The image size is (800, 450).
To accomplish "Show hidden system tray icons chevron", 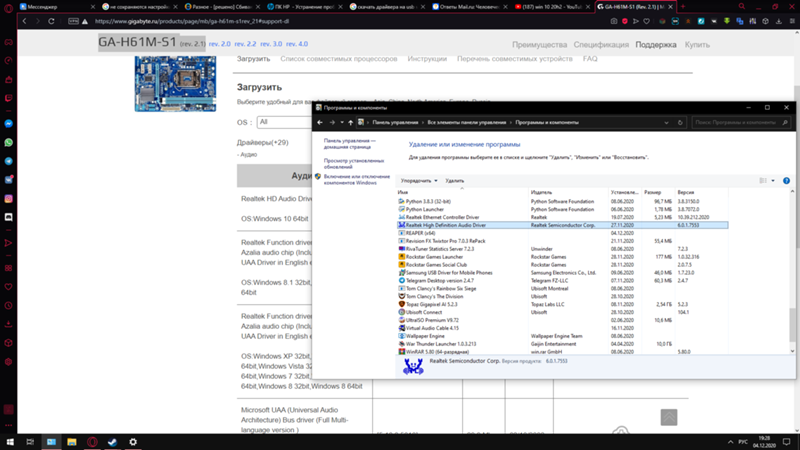I will coord(730,442).
